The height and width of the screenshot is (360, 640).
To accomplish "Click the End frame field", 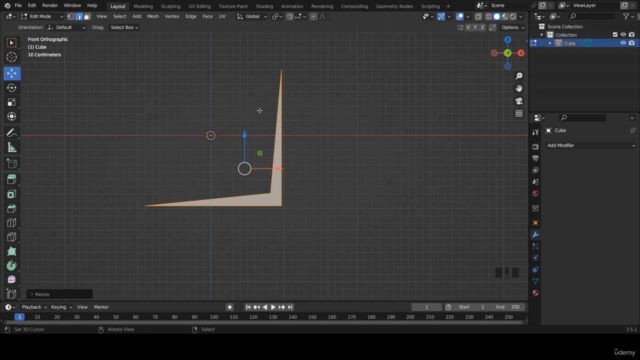I will 508,307.
